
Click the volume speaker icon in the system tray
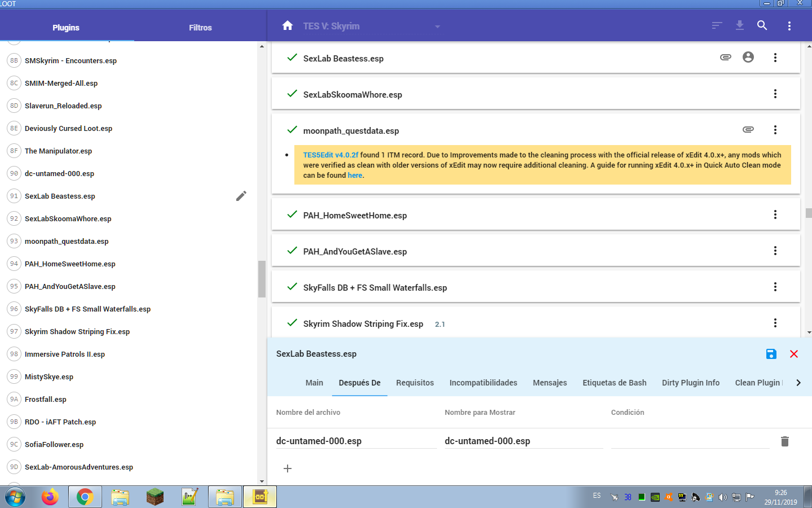(723, 497)
